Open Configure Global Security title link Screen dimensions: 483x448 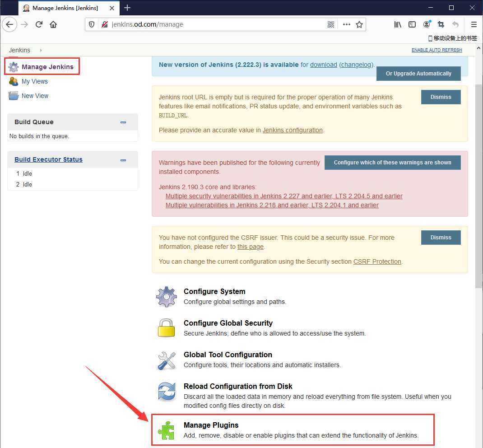(x=228, y=323)
